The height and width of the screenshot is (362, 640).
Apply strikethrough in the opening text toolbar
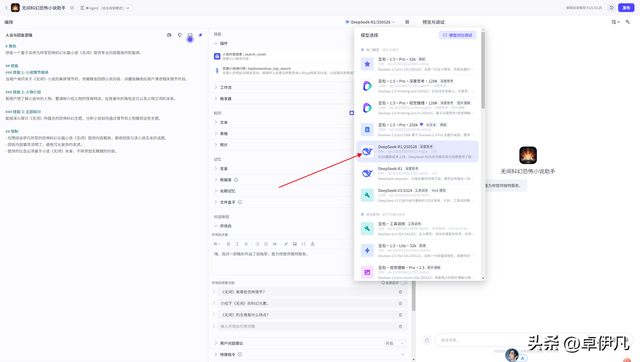coord(246,244)
